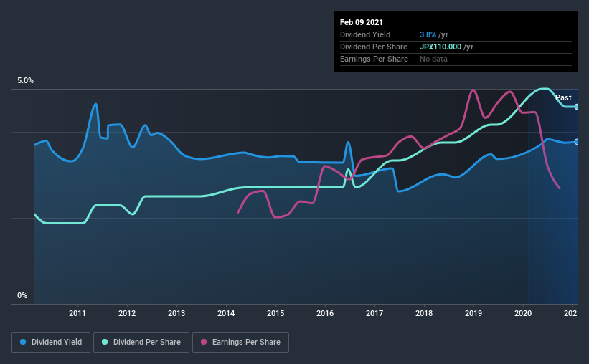This screenshot has height=364, width=589.
Task: Click the blue Dividend Yield legend dot
Action: [x=23, y=342]
